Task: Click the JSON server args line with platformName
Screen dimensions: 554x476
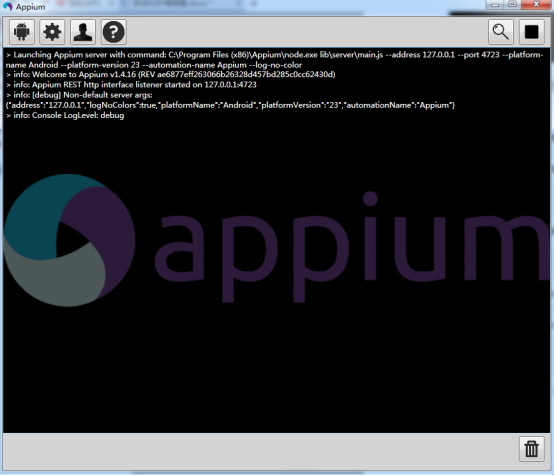Action: tap(230, 105)
